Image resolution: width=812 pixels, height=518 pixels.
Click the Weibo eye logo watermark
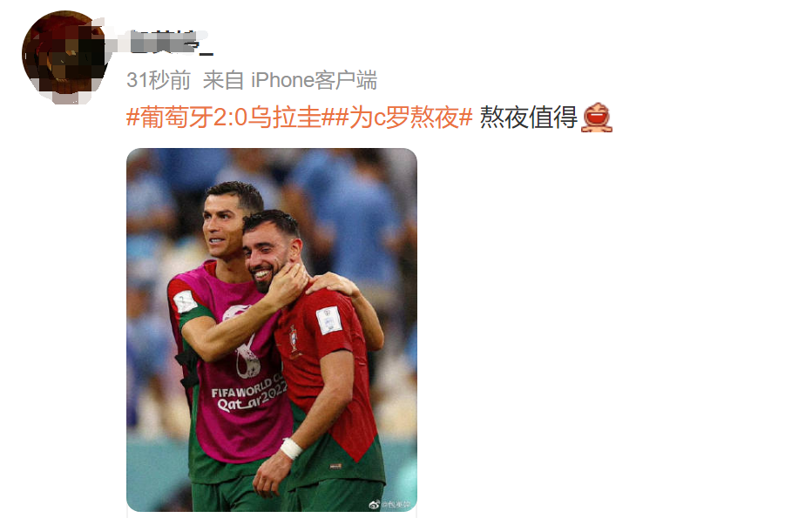[374, 503]
